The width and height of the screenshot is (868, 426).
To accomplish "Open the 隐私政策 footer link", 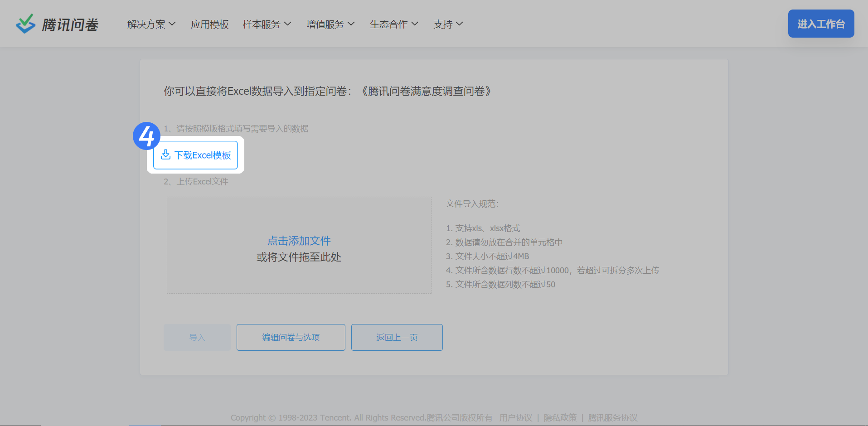I will (560, 417).
